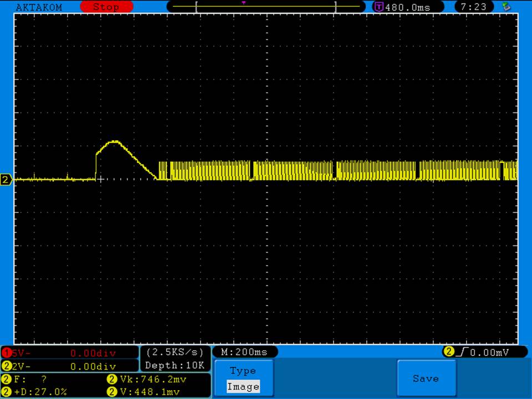This screenshot has height=399, width=532.
Task: Select the red channel 1 number badge
Action: [x=6, y=353]
